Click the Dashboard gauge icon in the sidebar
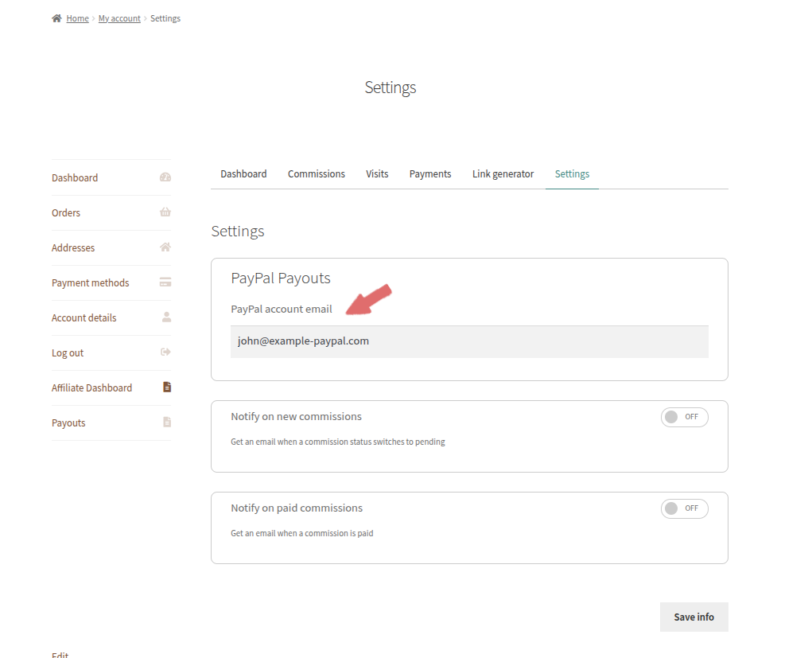 (165, 177)
